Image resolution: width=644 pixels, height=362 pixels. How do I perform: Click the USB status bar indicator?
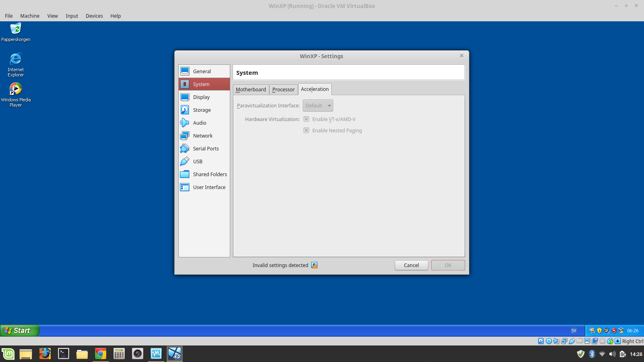click(x=572, y=341)
